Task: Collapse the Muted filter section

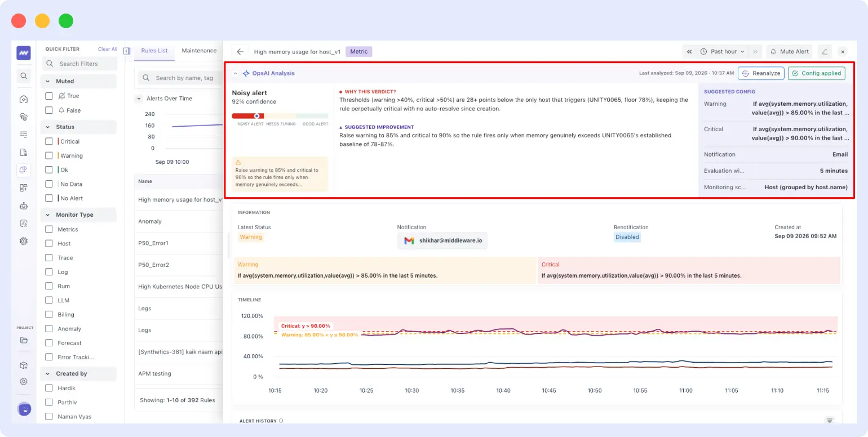Action: pyautogui.click(x=48, y=82)
